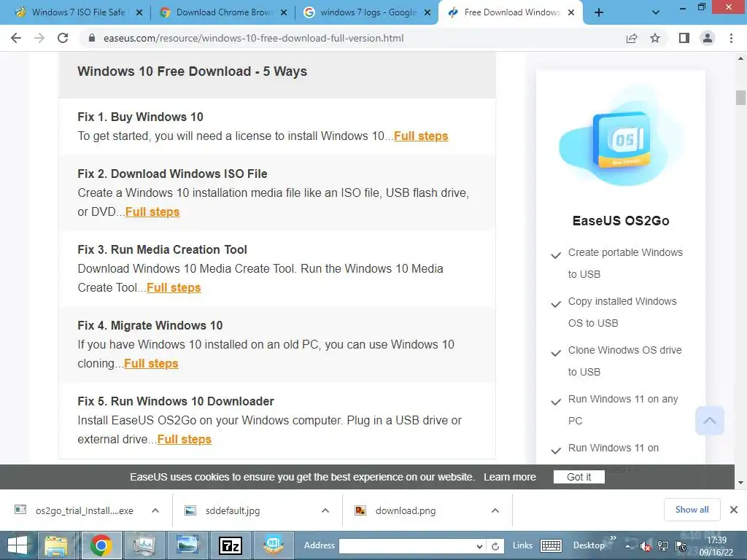The height and width of the screenshot is (560, 747).
Task: Expand options for sddefault.jpg download
Action: click(325, 510)
